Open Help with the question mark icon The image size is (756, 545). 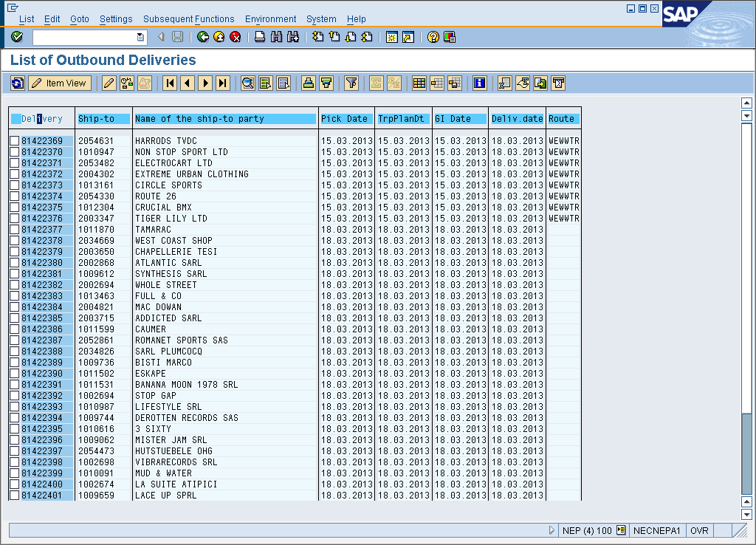(x=433, y=37)
